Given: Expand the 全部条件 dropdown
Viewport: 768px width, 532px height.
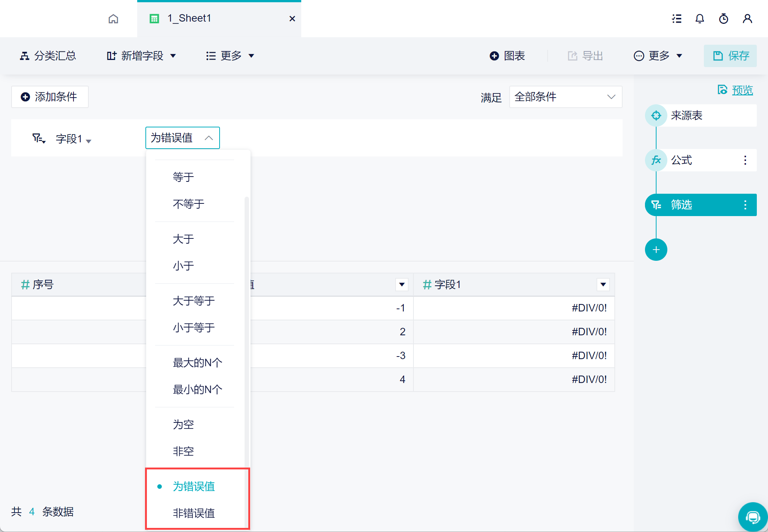Looking at the screenshot, I should (565, 97).
